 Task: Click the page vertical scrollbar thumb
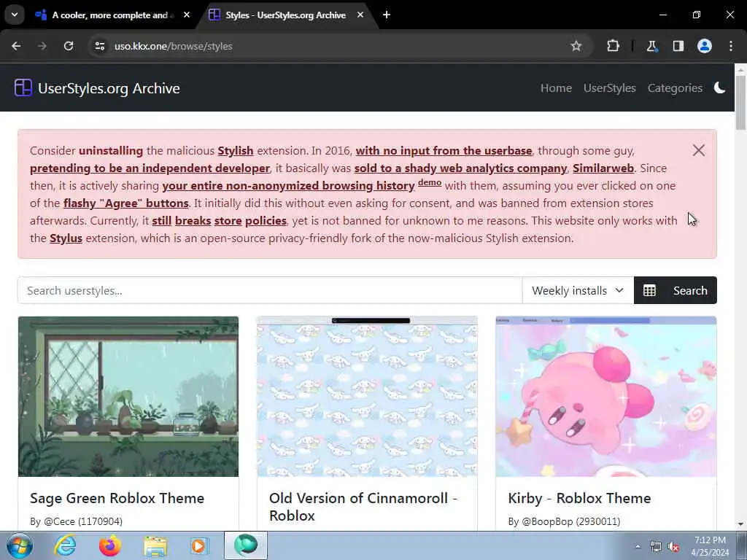(x=741, y=102)
